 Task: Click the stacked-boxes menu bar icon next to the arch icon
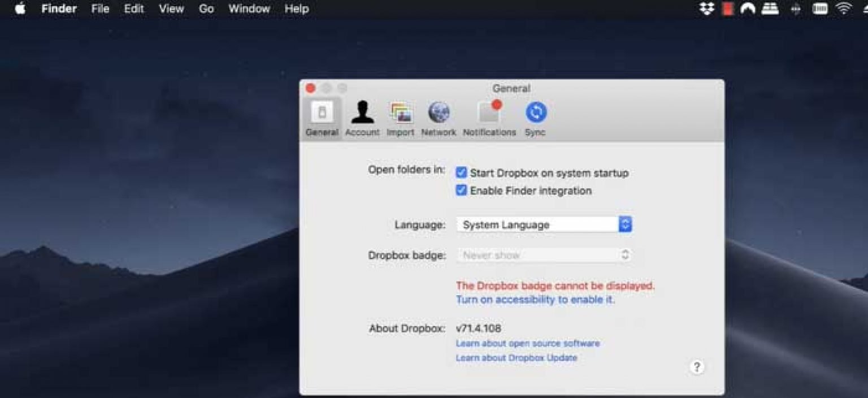click(x=770, y=8)
